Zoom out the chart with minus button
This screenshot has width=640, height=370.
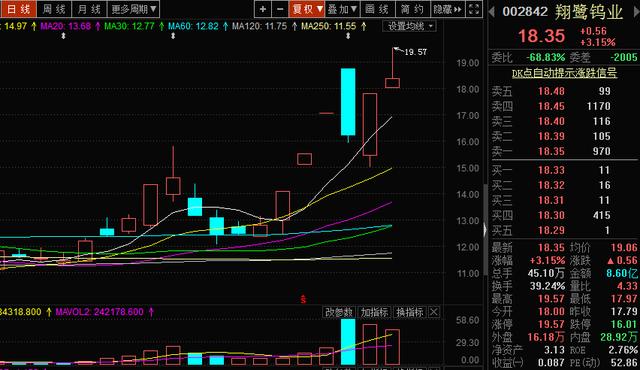[x=280, y=9]
